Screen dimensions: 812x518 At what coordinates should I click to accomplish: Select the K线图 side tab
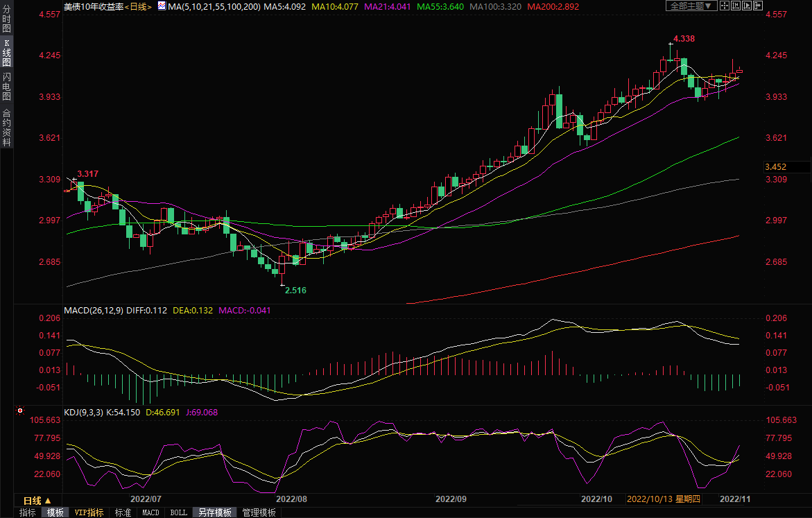(x=6, y=53)
